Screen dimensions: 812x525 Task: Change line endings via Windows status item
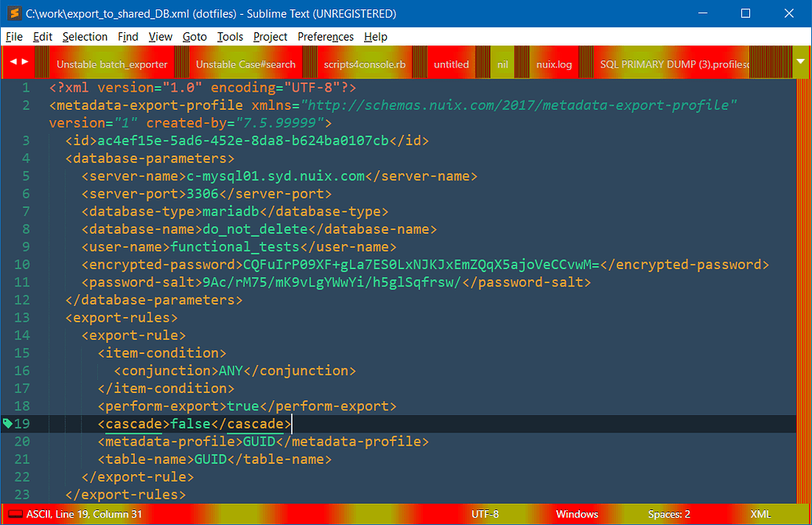577,514
